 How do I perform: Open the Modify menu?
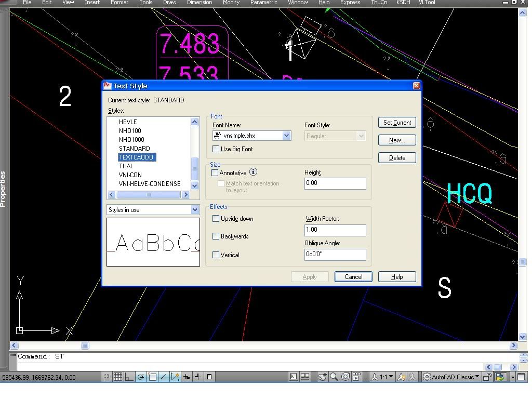pos(231,3)
